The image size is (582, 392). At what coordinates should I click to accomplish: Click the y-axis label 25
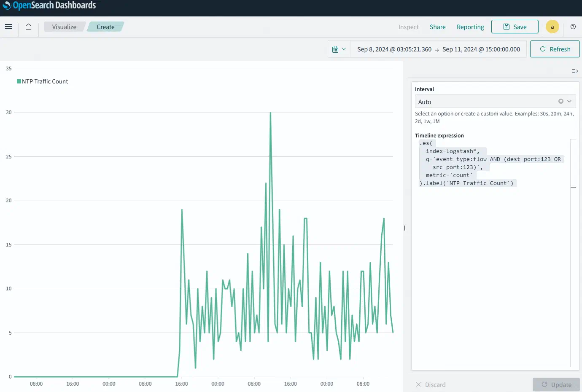(9, 156)
